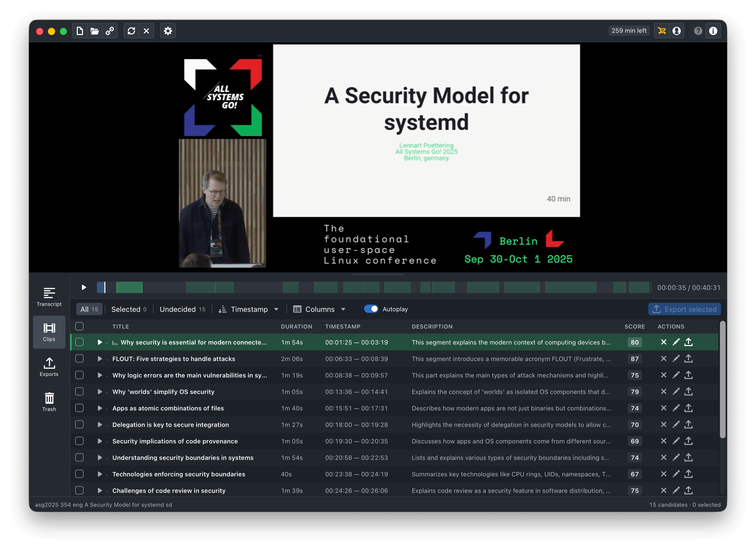Viewport: 756px width, 550px height.
Task: Sort by the DESCRIPTION column header
Action: click(x=432, y=327)
